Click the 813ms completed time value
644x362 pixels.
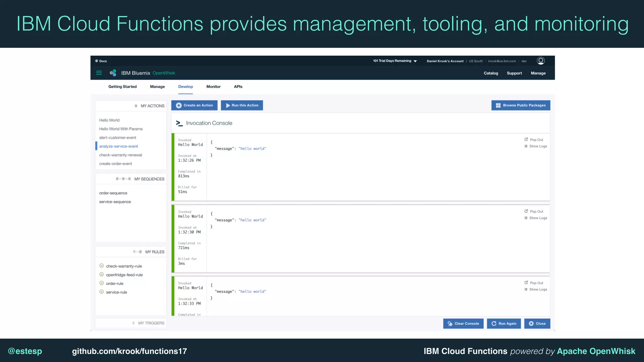(x=184, y=176)
